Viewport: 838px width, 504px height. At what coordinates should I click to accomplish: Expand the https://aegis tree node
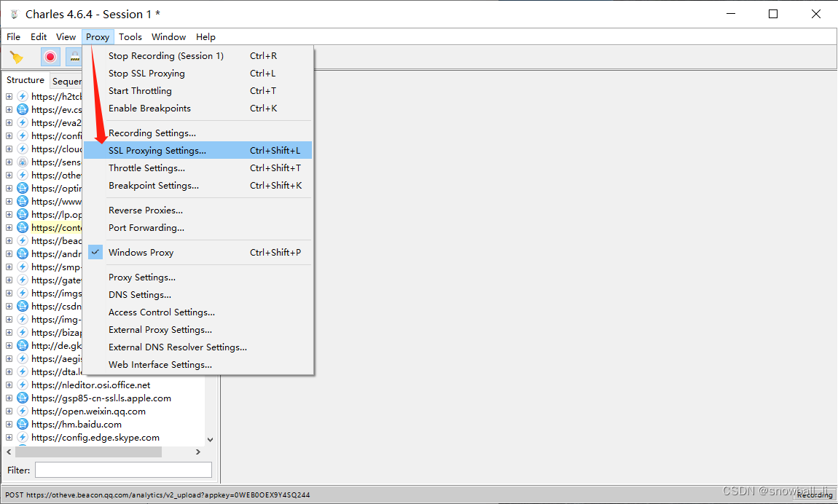point(9,359)
